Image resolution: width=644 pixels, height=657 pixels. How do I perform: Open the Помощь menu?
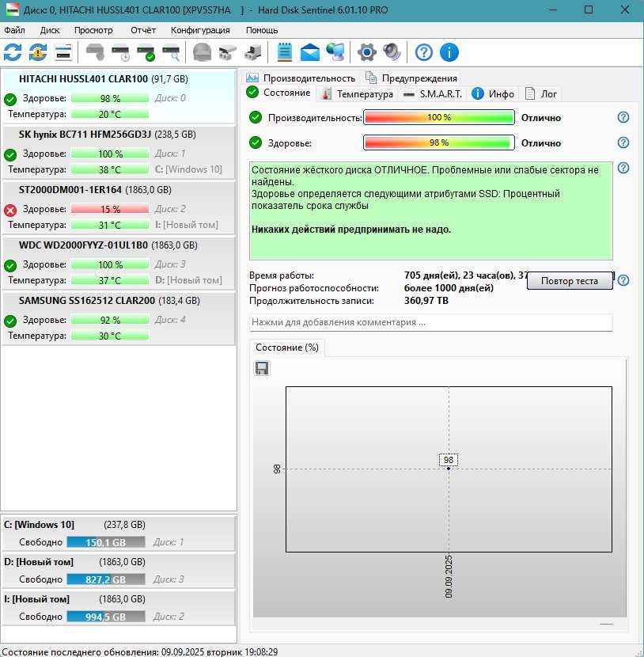[x=262, y=30]
